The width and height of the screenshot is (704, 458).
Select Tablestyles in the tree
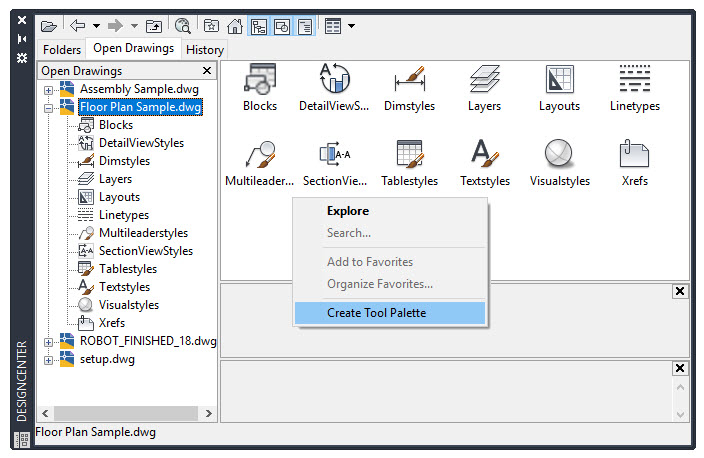pos(128,269)
